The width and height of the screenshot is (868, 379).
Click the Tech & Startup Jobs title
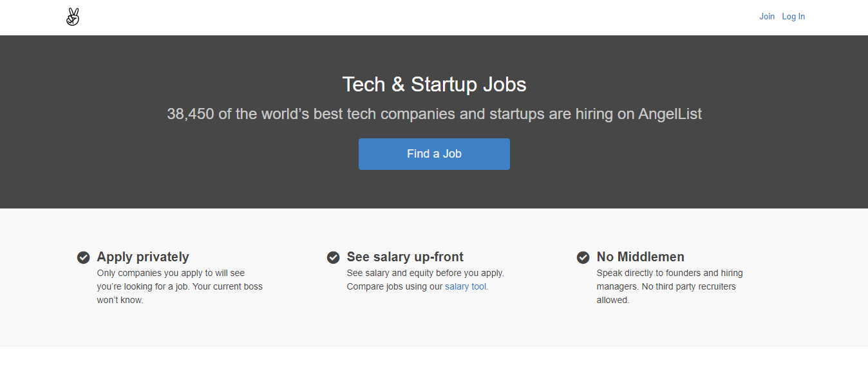(x=434, y=84)
